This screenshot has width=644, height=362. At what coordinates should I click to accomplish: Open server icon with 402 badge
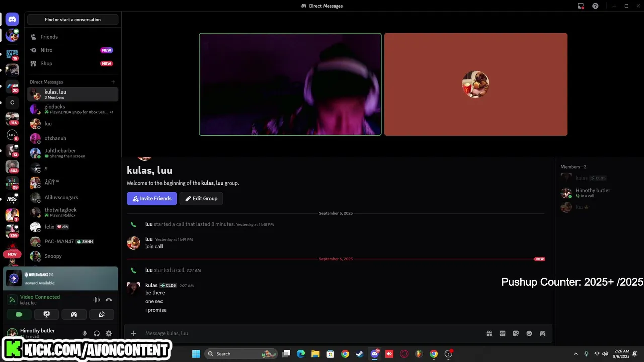click(12, 166)
